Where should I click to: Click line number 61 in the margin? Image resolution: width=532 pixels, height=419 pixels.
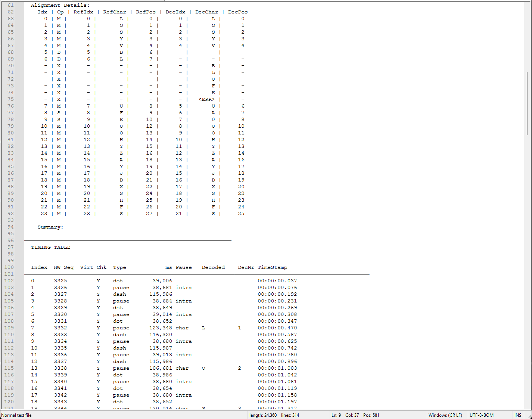coord(10,5)
